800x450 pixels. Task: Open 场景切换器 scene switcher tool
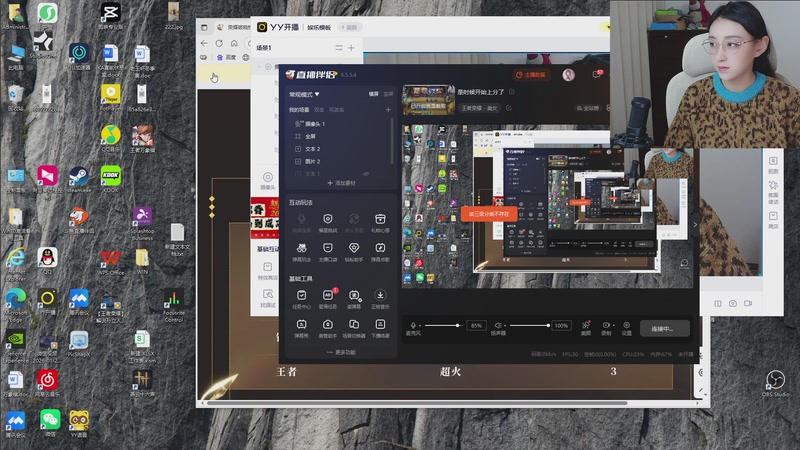click(x=354, y=328)
